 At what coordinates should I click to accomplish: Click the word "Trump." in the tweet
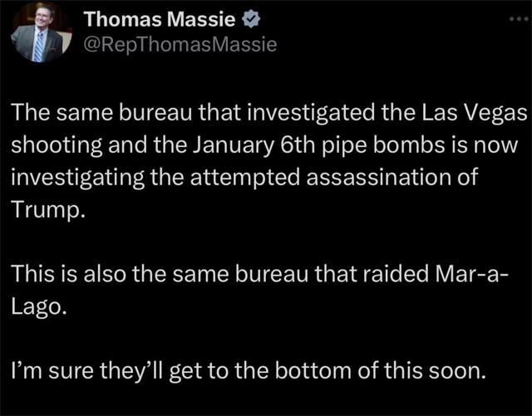point(48,211)
